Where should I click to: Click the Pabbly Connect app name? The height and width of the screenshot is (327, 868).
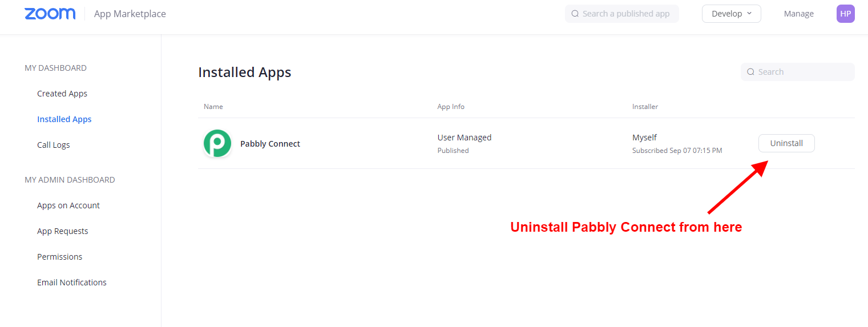(x=271, y=144)
